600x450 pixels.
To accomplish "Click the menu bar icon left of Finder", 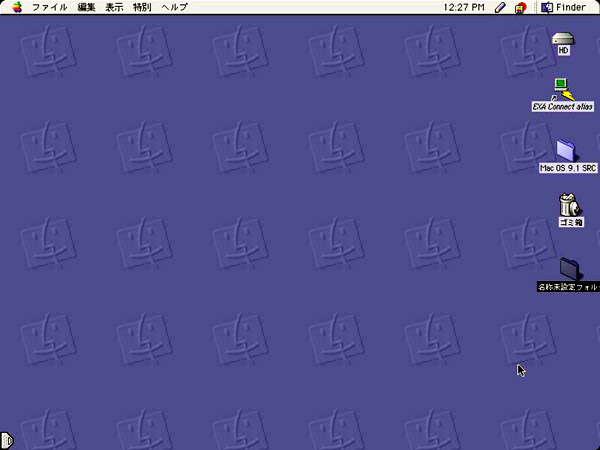I will (x=520, y=7).
